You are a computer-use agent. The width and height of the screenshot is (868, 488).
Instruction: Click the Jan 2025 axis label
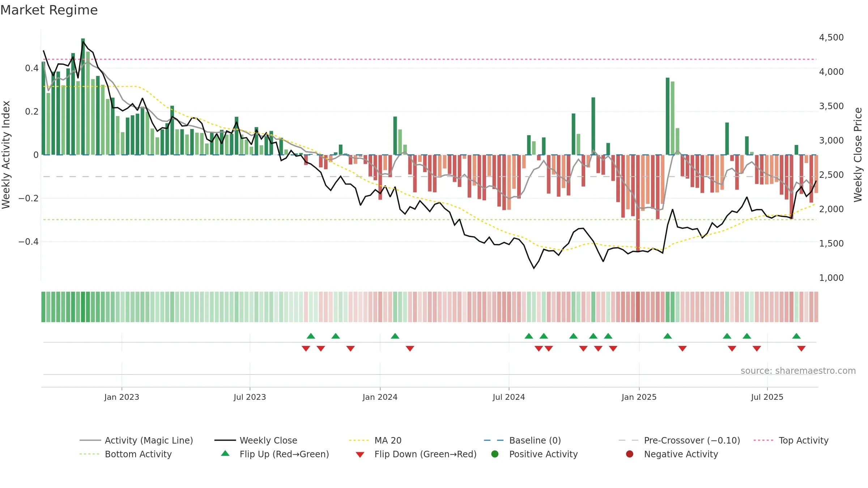(x=639, y=397)
